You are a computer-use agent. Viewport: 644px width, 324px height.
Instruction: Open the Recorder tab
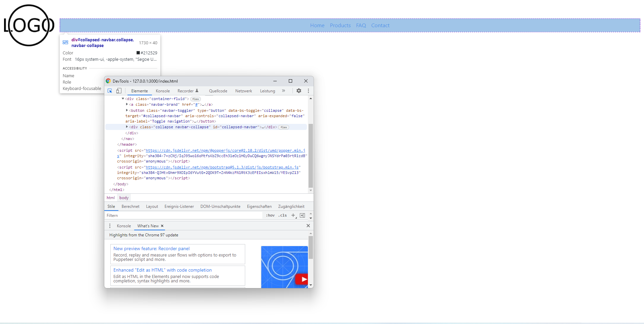pyautogui.click(x=188, y=91)
